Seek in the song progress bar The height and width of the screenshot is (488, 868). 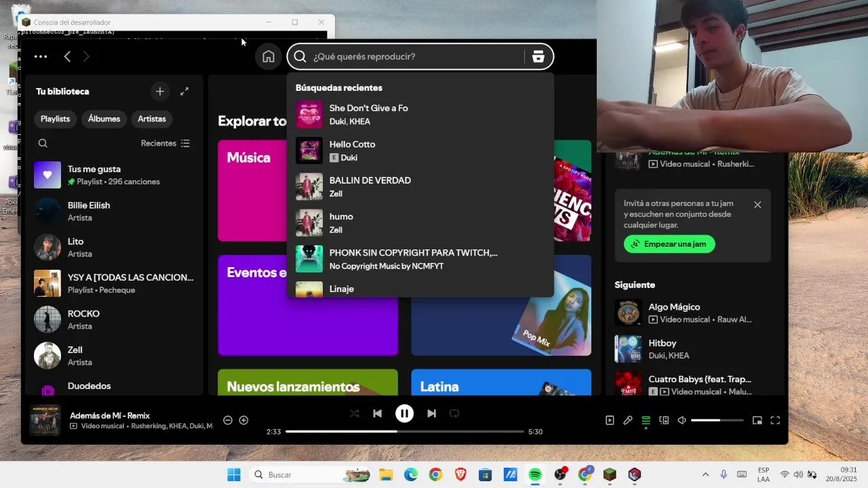pyautogui.click(x=404, y=431)
